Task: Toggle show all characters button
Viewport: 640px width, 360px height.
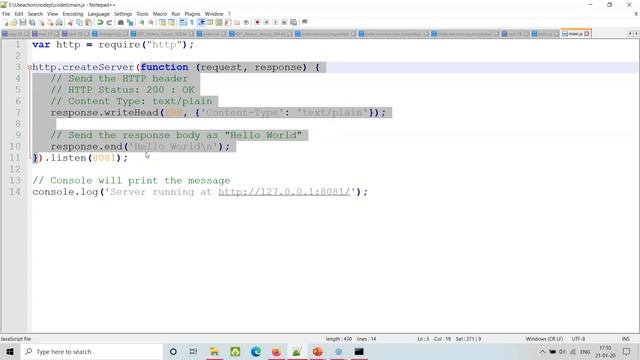Action: [x=192, y=22]
